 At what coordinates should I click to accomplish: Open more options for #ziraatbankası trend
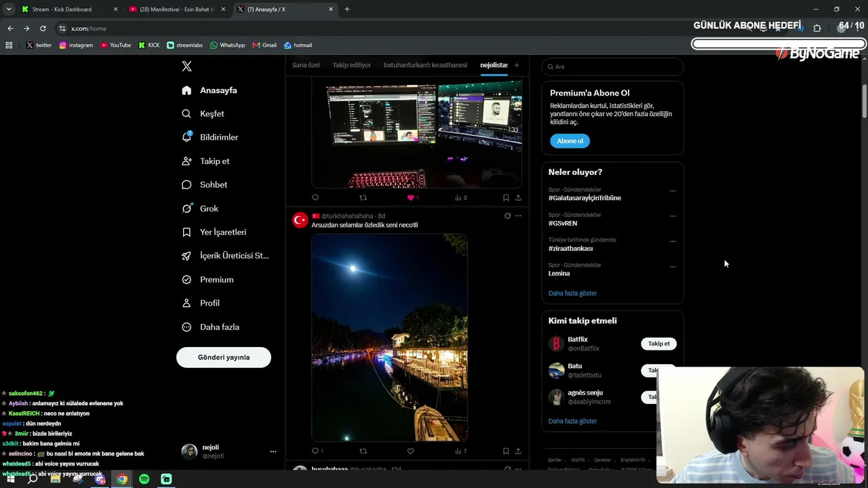tap(673, 241)
